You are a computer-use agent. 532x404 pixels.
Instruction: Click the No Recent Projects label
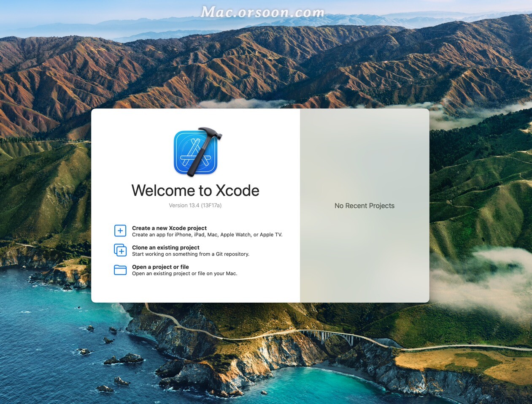[x=364, y=206]
